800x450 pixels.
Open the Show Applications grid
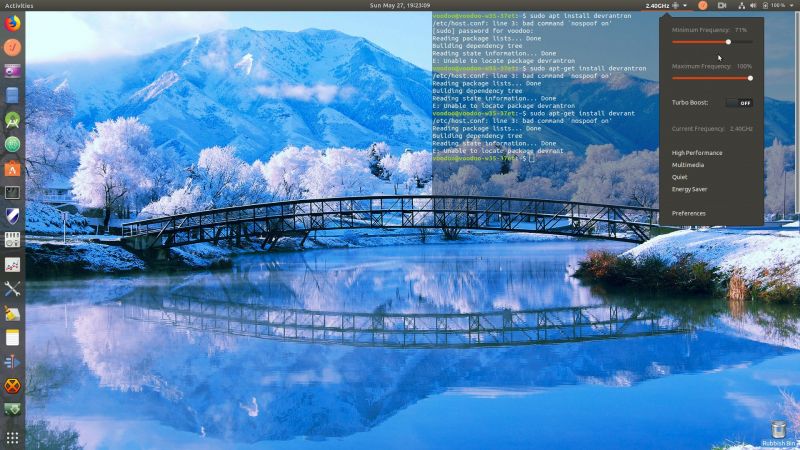[x=12, y=437]
